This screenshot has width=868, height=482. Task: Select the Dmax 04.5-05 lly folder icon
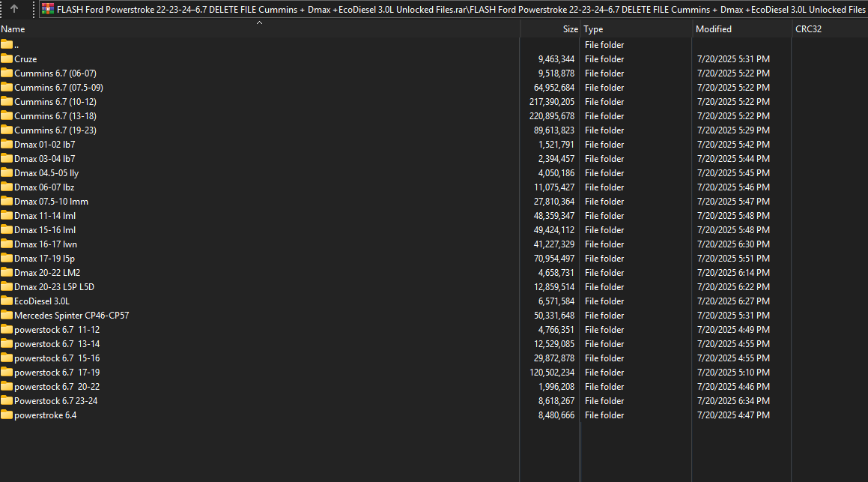[x=7, y=173]
